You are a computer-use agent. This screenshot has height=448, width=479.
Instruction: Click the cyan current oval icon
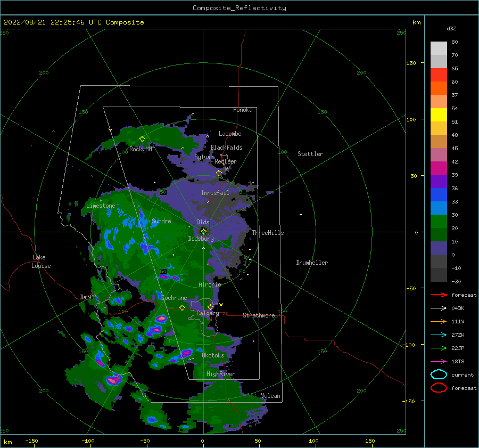pyautogui.click(x=439, y=374)
